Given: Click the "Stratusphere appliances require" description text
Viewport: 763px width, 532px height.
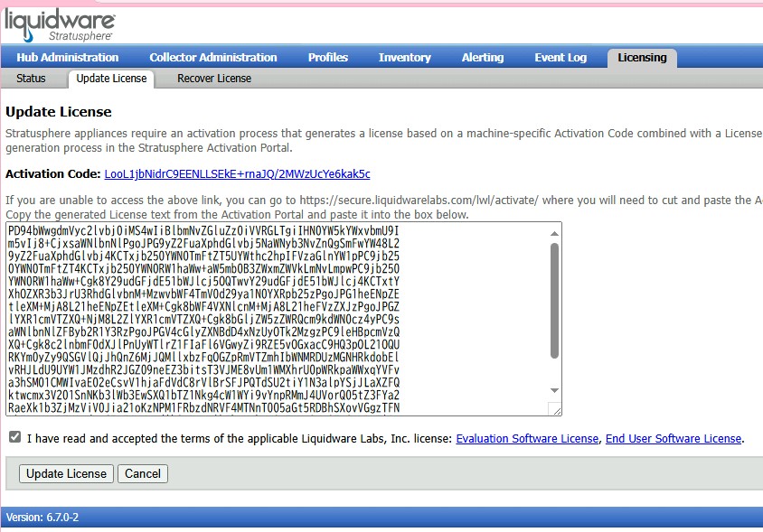Looking at the screenshot, I should pyautogui.click(x=384, y=141).
